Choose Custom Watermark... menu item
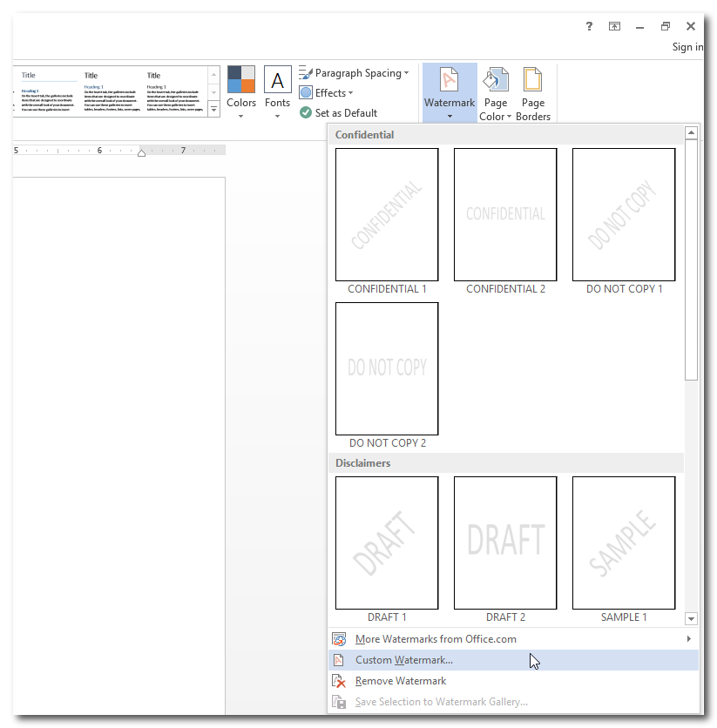717x728 pixels. [x=404, y=660]
